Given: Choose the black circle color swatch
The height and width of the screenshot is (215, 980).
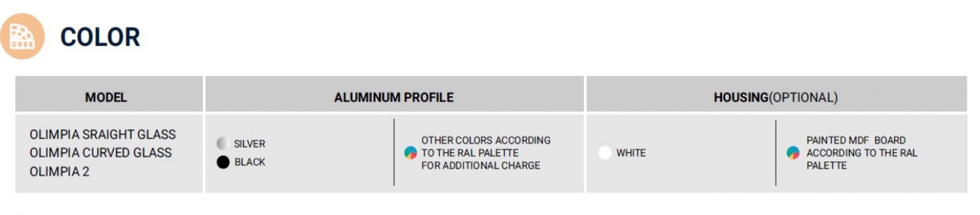Looking at the screenshot, I should pos(223,162).
